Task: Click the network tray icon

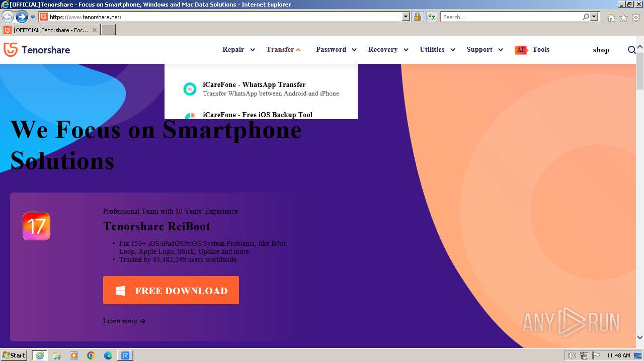Action: pos(584,355)
